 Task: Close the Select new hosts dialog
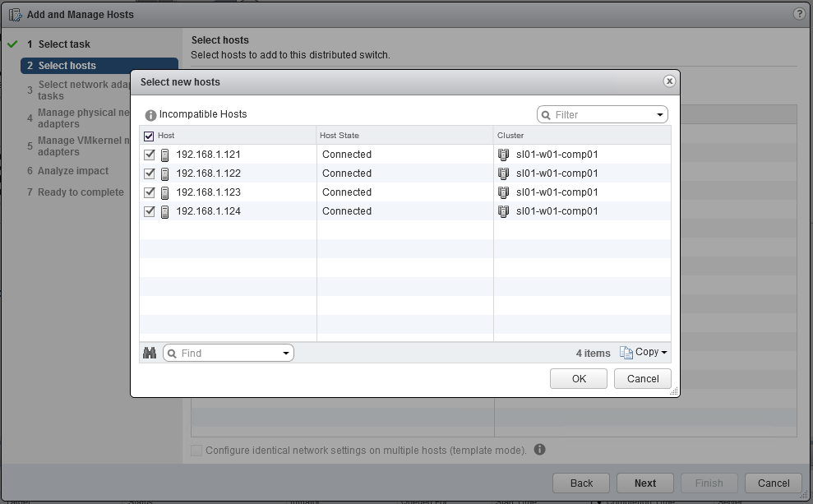tap(669, 81)
